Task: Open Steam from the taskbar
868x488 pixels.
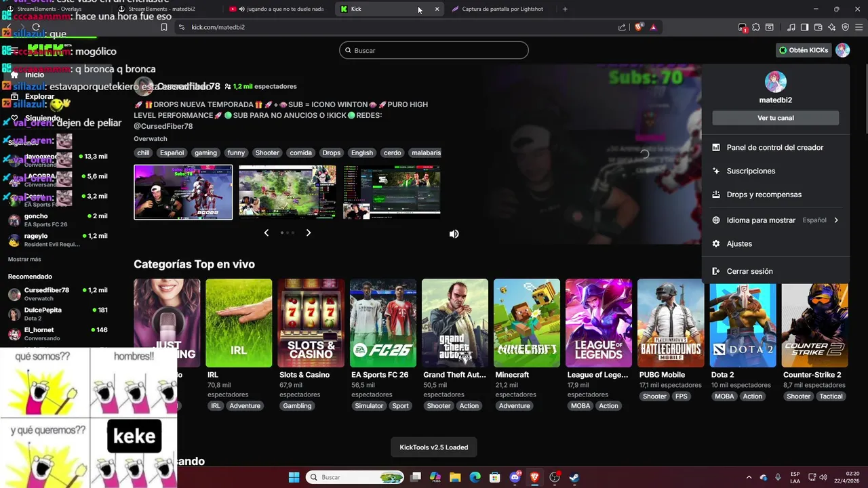Action: coord(574,477)
